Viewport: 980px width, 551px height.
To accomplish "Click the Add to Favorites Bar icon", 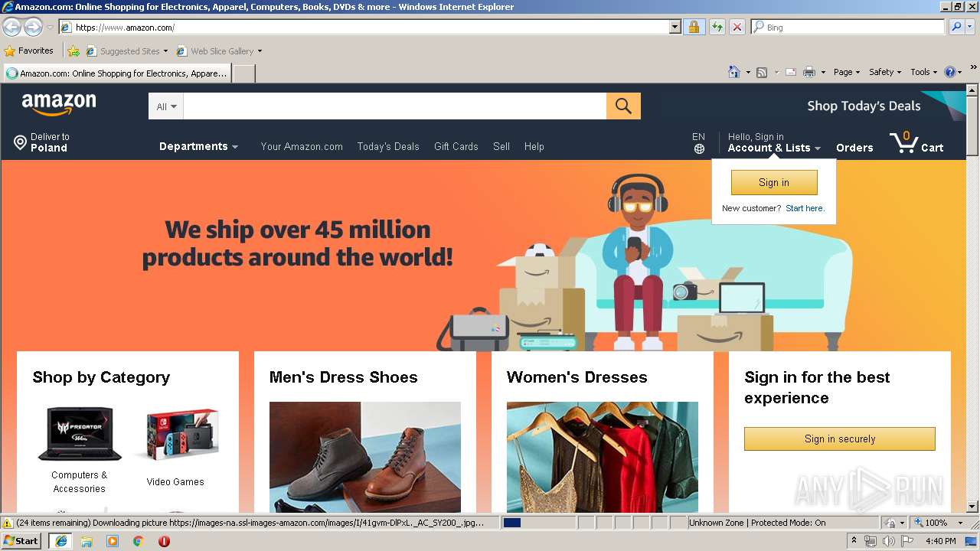I will point(73,51).
